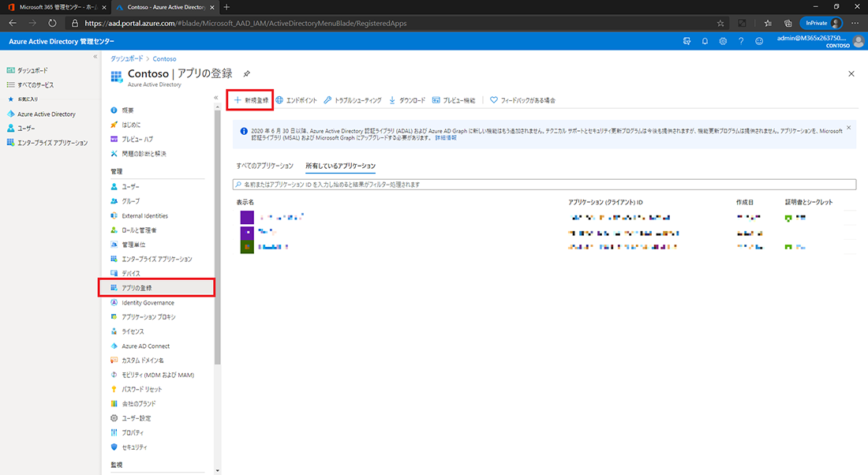Click the ダウンロード command
The width and height of the screenshot is (868, 475).
click(407, 100)
